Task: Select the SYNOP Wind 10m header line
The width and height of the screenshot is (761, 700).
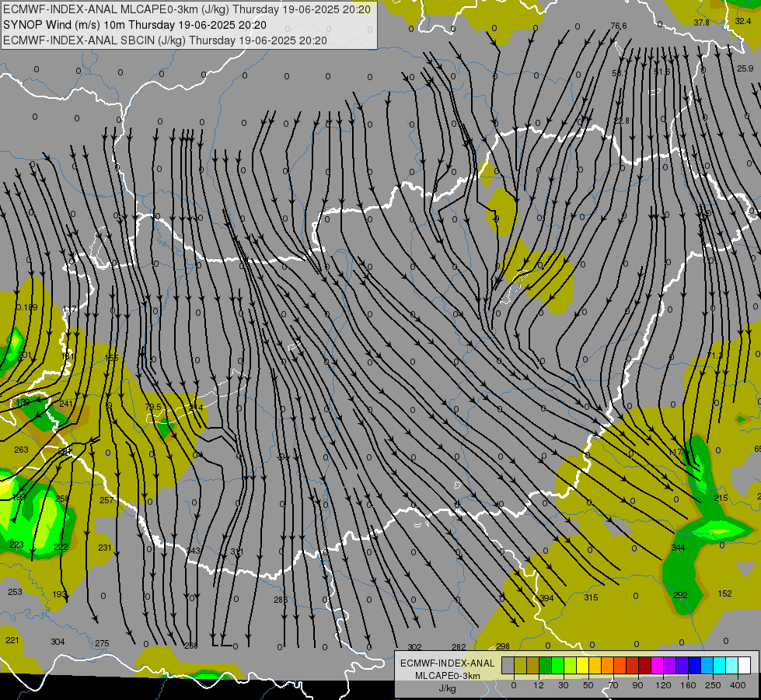Action: 135,25
